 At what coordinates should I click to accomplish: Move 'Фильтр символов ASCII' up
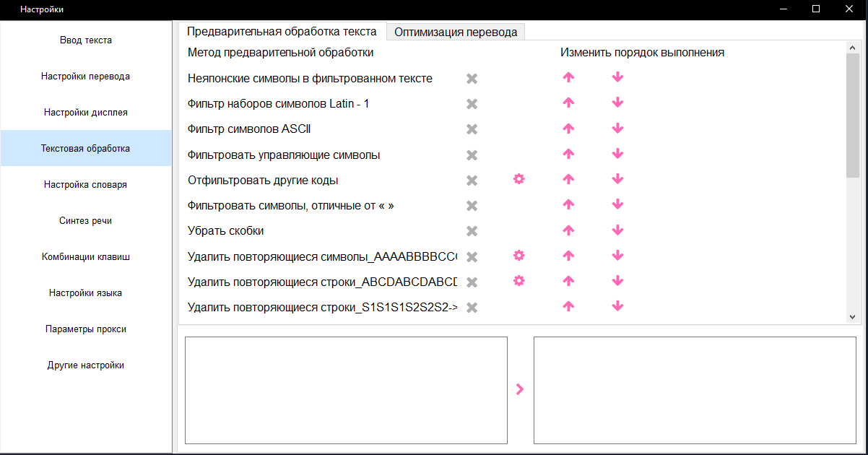click(568, 128)
